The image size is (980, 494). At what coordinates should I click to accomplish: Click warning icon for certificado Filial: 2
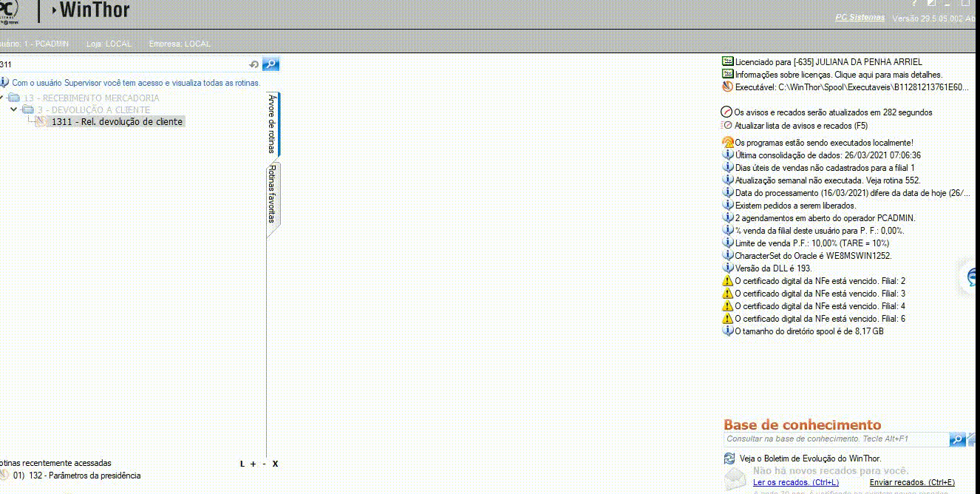coord(728,281)
